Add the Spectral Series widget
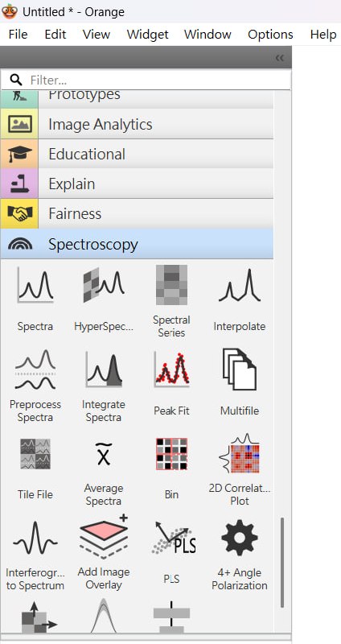 tap(171, 301)
